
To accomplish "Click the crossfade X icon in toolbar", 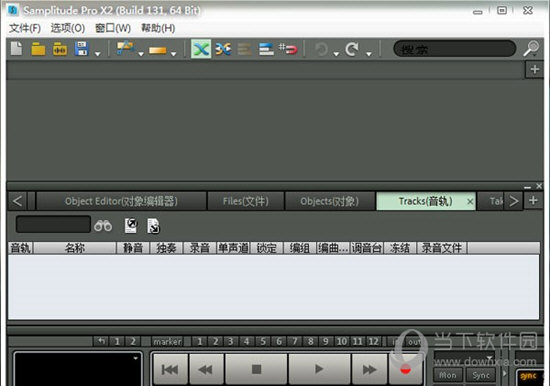I will 201,49.
